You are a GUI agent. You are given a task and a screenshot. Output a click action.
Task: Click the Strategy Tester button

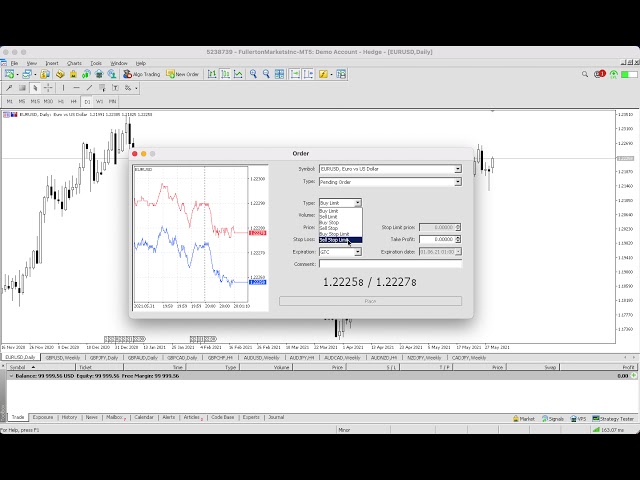pos(613,419)
